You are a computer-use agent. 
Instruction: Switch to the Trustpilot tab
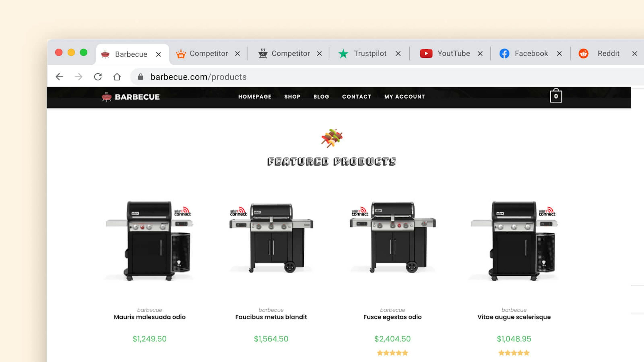coord(362,53)
